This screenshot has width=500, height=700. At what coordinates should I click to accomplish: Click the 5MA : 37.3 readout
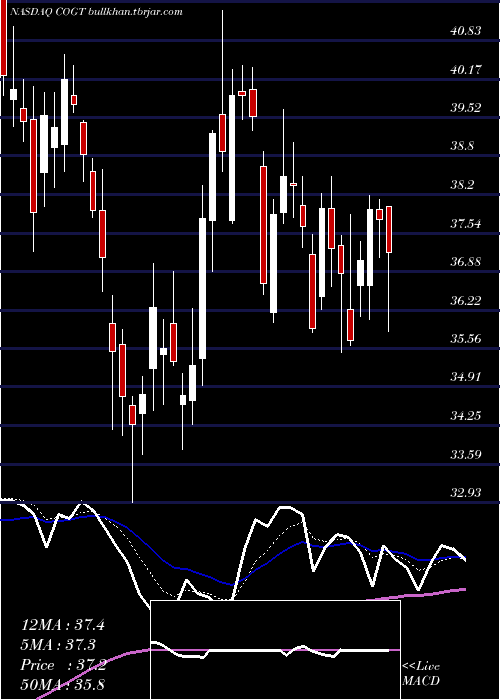point(59,645)
